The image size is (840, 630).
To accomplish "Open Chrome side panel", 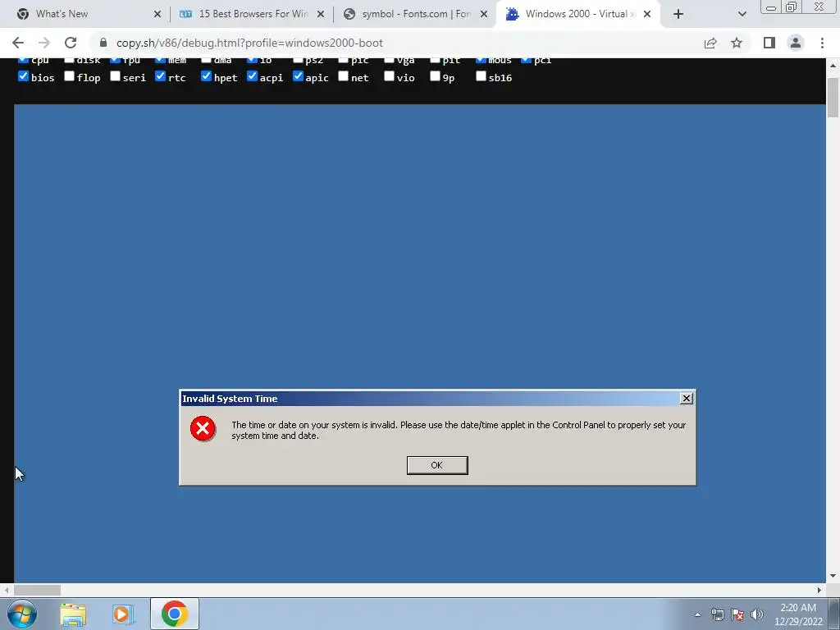I will tap(769, 43).
